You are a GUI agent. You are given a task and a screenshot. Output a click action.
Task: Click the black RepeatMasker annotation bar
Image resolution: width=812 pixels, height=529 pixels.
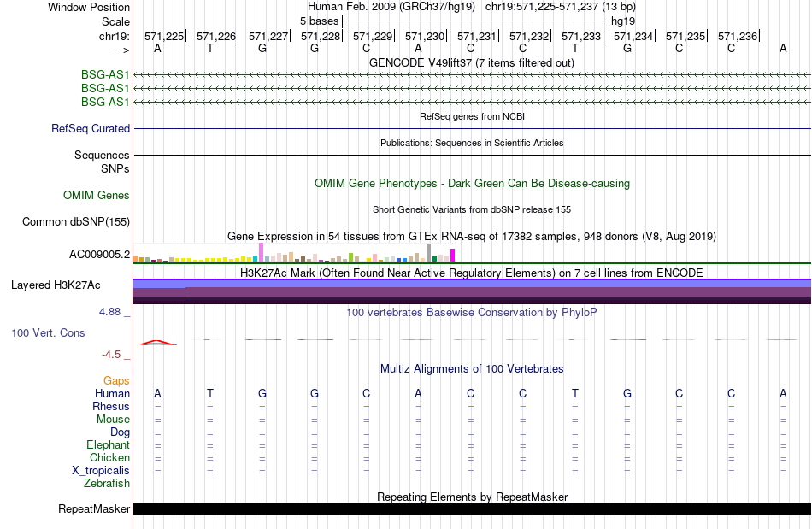(x=473, y=508)
